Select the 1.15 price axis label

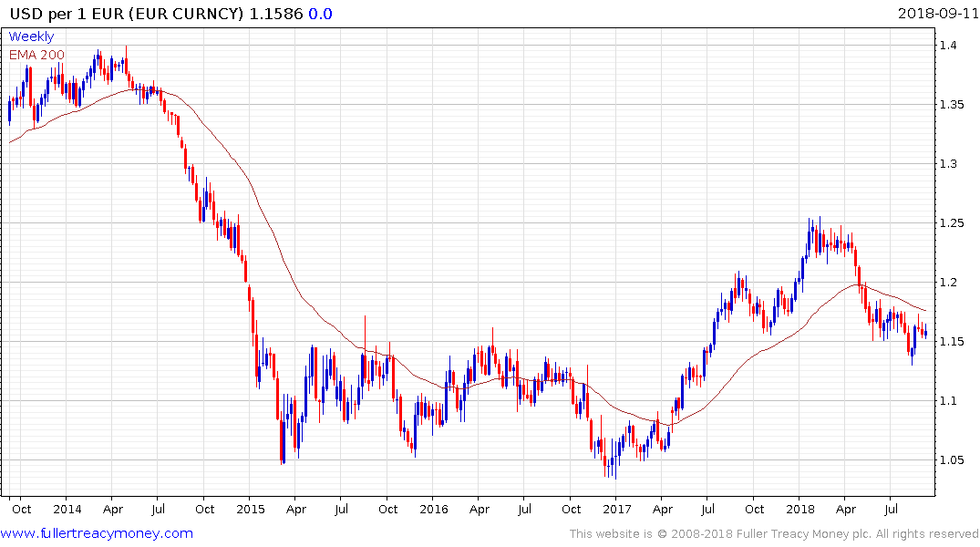pyautogui.click(x=951, y=342)
